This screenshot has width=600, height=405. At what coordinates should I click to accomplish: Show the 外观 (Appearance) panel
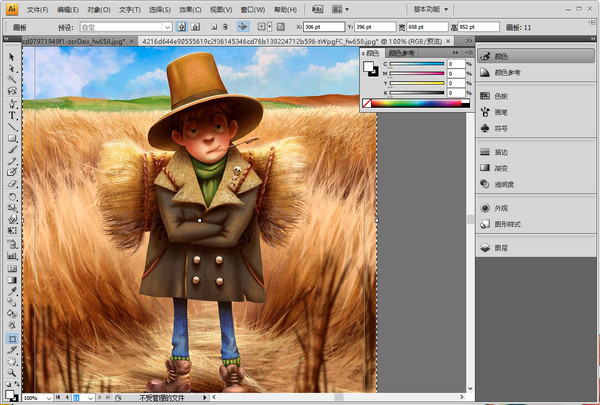499,208
